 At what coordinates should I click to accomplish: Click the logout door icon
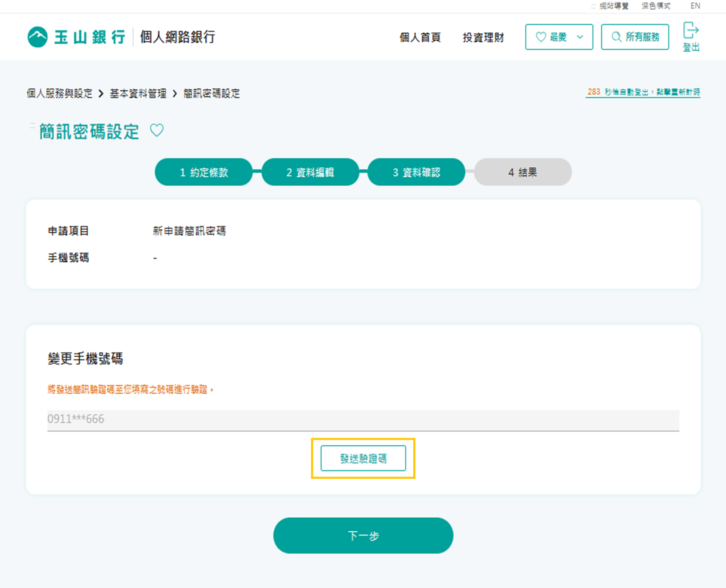coord(691,31)
